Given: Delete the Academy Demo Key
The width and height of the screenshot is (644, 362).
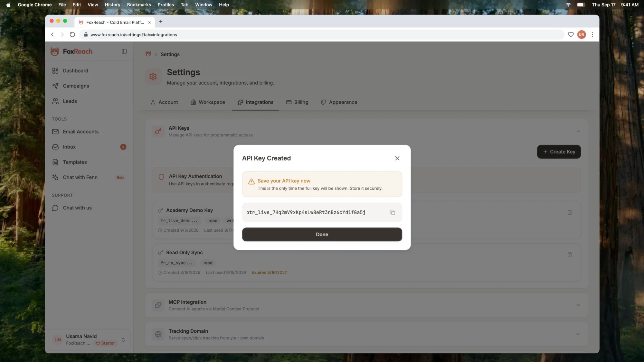Looking at the screenshot, I should 569,212.
